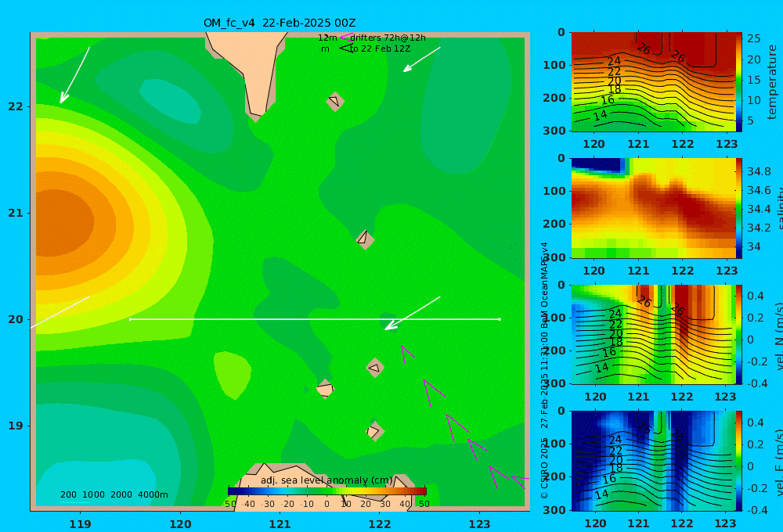Screen dimensions: 783x532
Task: Open the temperature depth section panel
Action: (653, 82)
